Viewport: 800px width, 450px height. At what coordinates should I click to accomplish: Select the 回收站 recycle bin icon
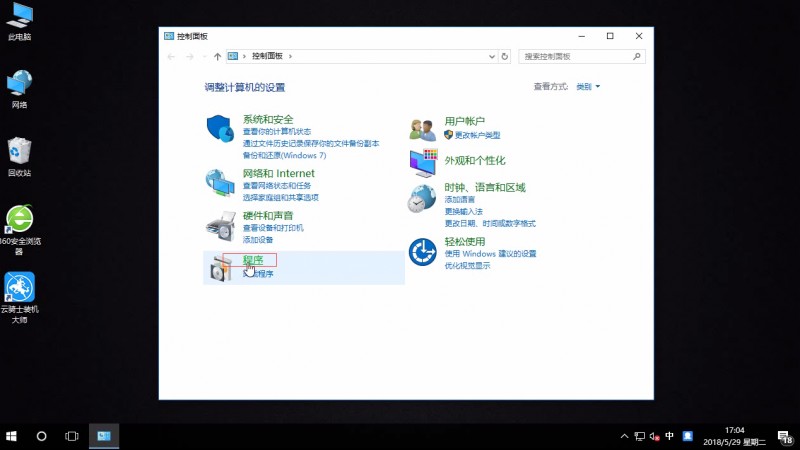(x=19, y=157)
